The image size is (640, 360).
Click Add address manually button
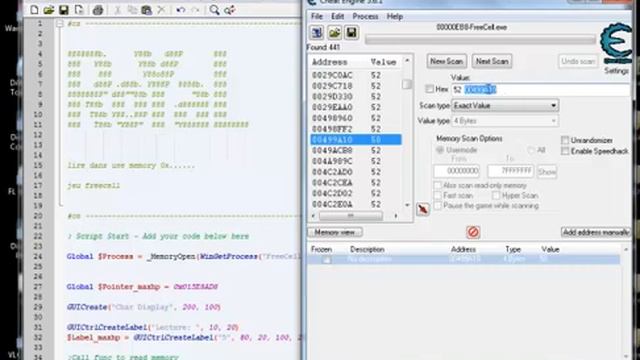coord(596,232)
